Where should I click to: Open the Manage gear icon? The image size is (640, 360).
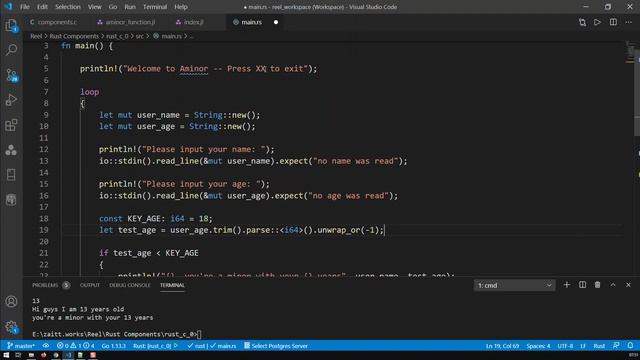click(x=11, y=327)
